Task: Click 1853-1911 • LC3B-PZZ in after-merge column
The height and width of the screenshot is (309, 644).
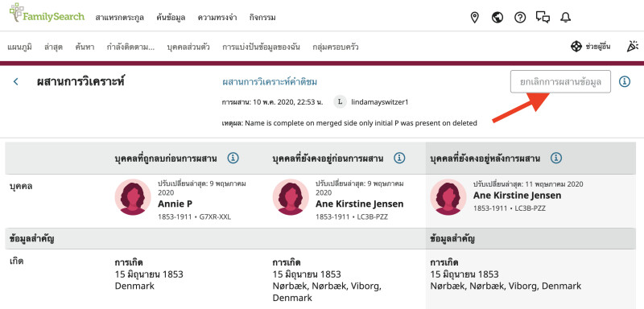Action: [x=510, y=208]
